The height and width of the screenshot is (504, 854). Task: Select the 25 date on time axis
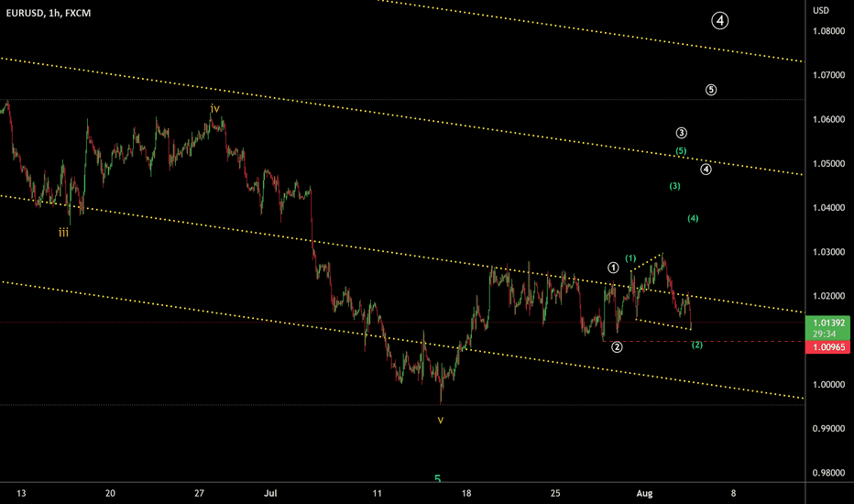point(555,494)
